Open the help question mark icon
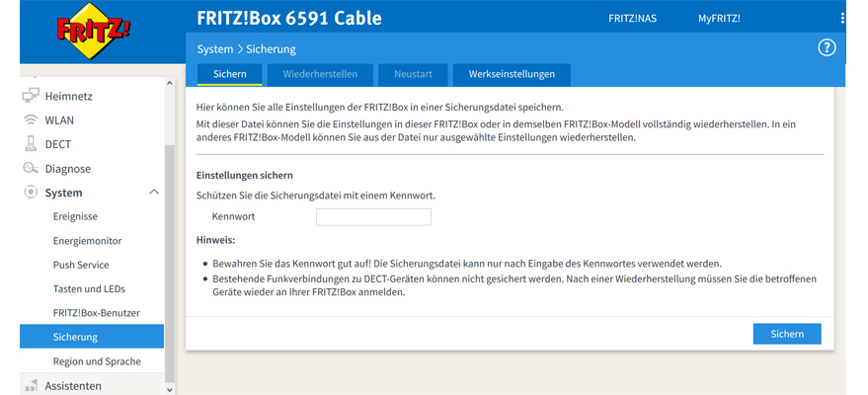The image size is (868, 395). [x=827, y=47]
